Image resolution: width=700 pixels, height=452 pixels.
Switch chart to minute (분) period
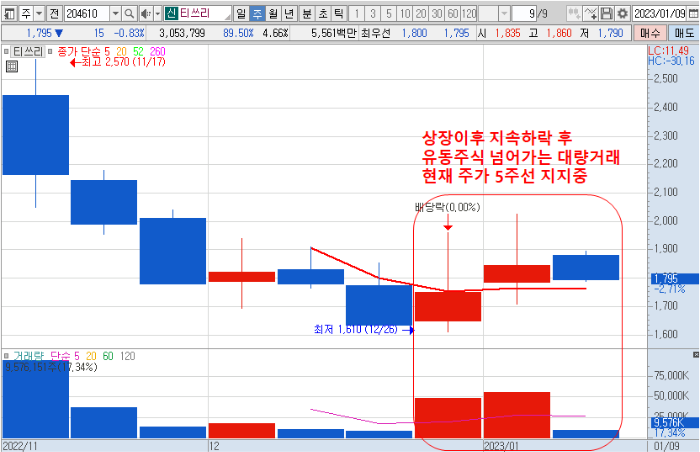[x=307, y=14]
